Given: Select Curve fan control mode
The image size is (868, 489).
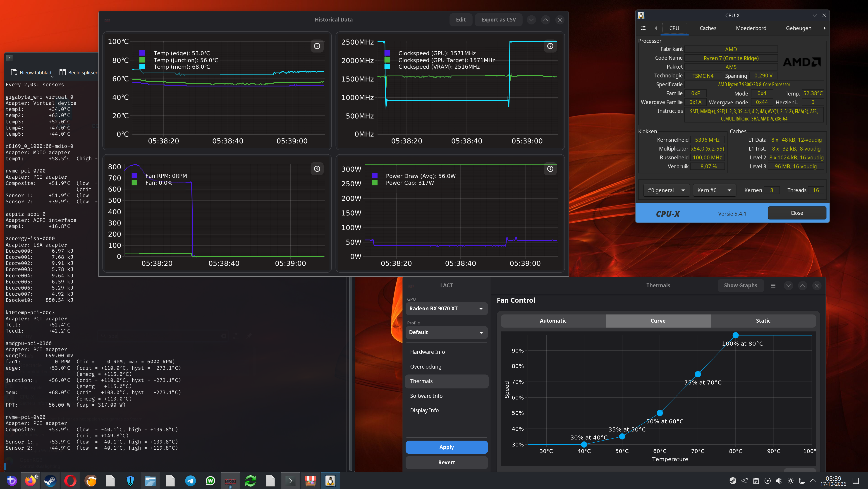Looking at the screenshot, I should click(658, 321).
